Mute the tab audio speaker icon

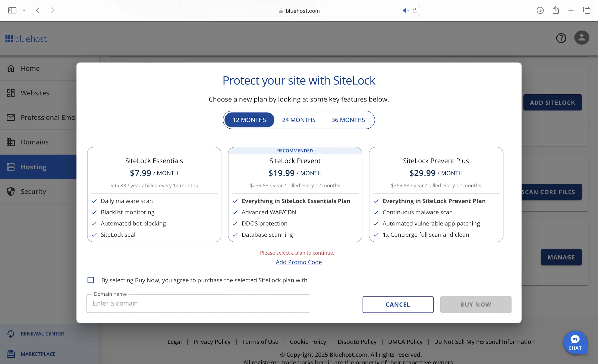406,11
